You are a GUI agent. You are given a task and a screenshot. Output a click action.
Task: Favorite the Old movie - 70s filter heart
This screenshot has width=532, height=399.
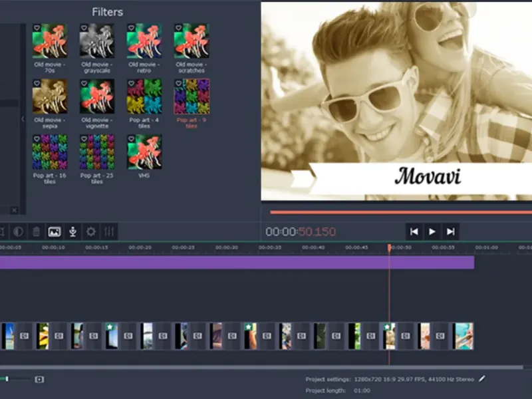pos(37,28)
